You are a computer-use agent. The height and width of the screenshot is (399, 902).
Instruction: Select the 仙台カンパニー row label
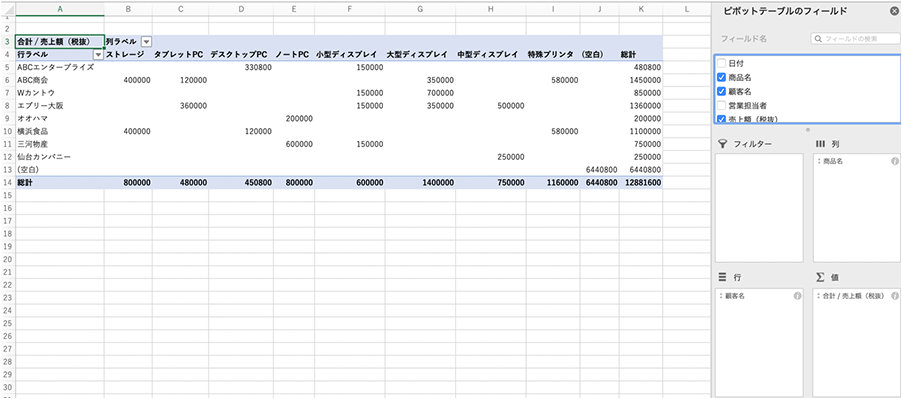pyautogui.click(x=44, y=157)
